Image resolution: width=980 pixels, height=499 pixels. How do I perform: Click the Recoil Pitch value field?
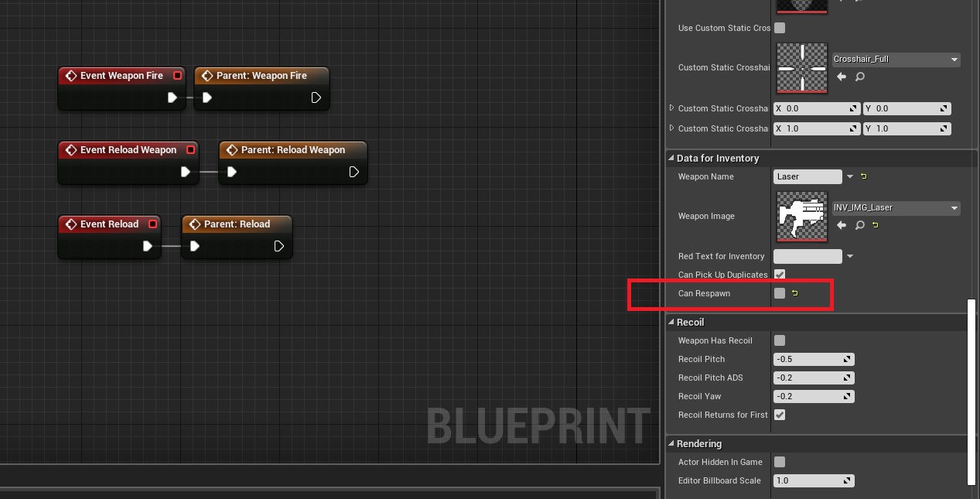click(809, 359)
